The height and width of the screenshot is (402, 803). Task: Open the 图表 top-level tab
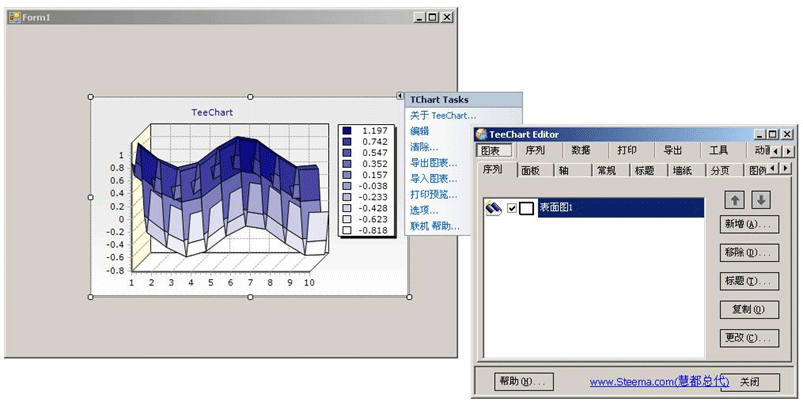(487, 151)
